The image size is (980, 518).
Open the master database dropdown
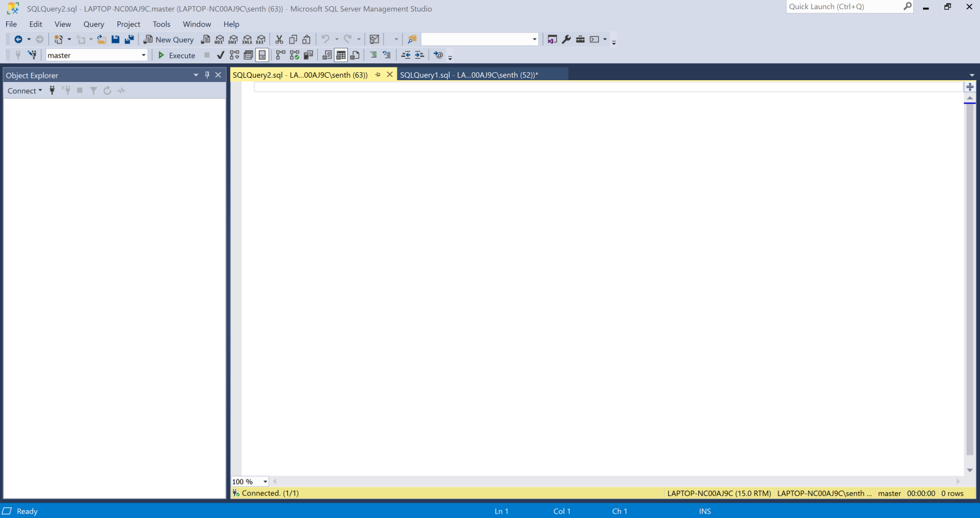tap(144, 55)
